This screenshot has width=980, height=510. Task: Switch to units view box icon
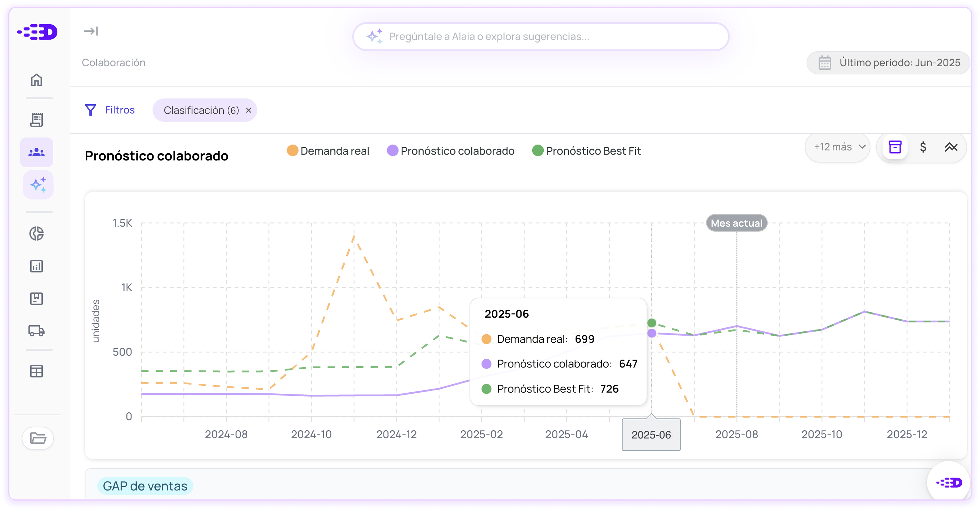[895, 147]
